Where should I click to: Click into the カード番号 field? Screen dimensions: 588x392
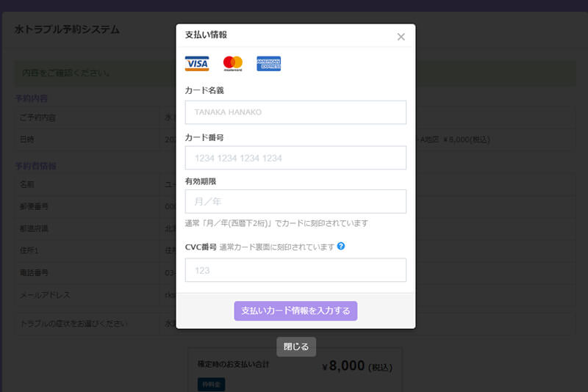pyautogui.click(x=295, y=158)
